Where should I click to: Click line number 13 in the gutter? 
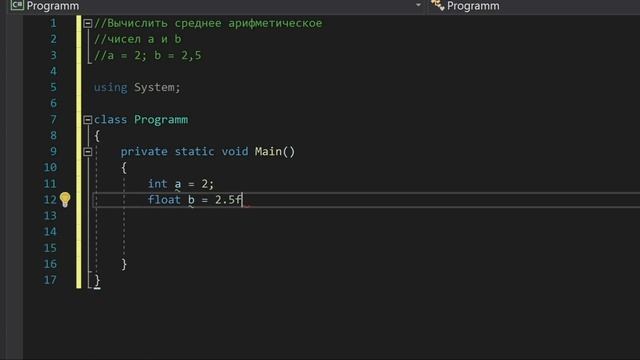[50, 216]
